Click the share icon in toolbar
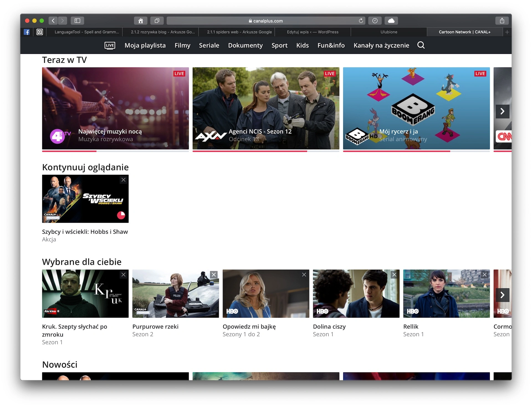The width and height of the screenshot is (532, 407). coord(502,21)
